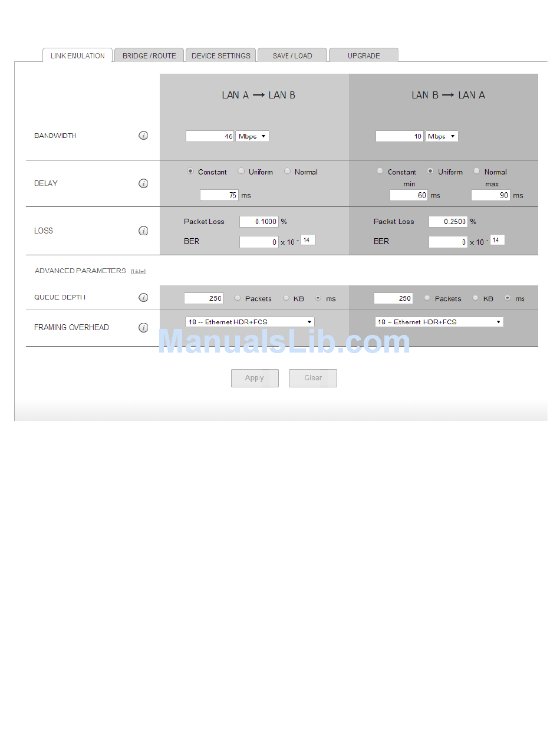Switch to the Link Emulation tab
560x747 pixels.
click(78, 55)
